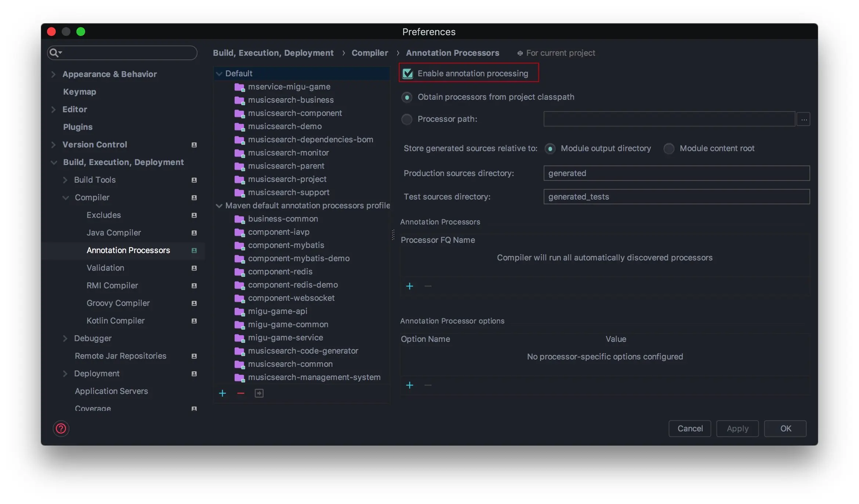This screenshot has height=504, width=859.
Task: Uncheck Enable annotation processing
Action: [x=408, y=74]
